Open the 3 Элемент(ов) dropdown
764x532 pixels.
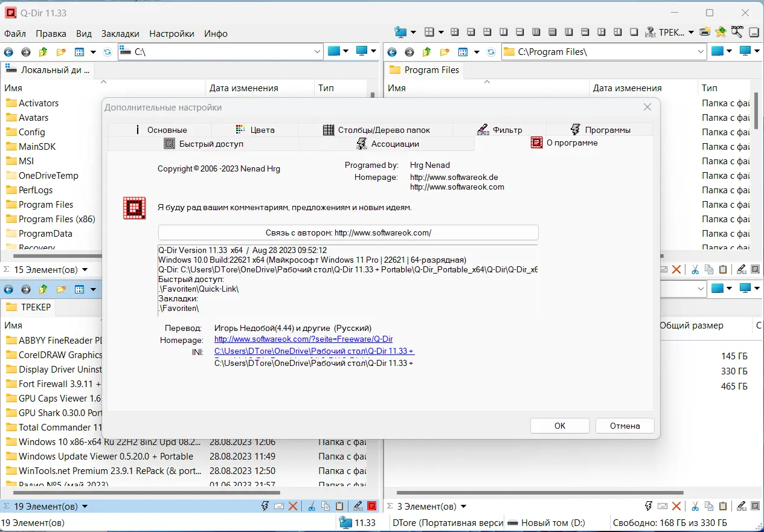click(x=463, y=507)
